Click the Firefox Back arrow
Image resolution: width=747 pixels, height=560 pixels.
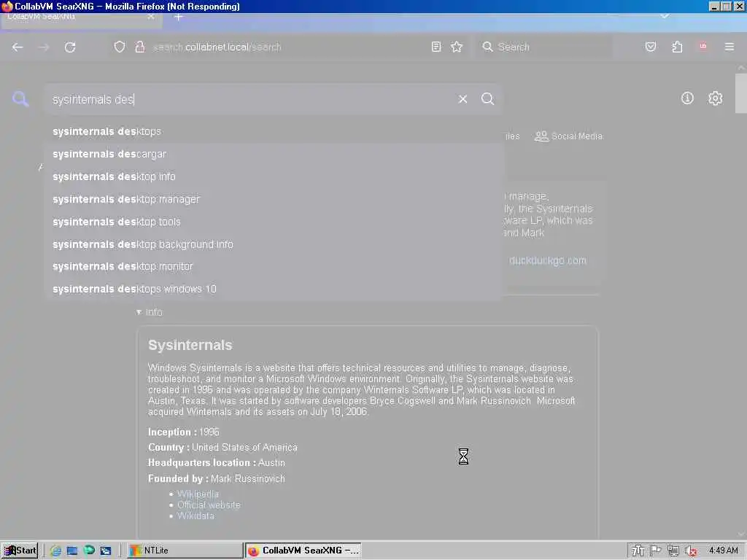click(x=18, y=47)
